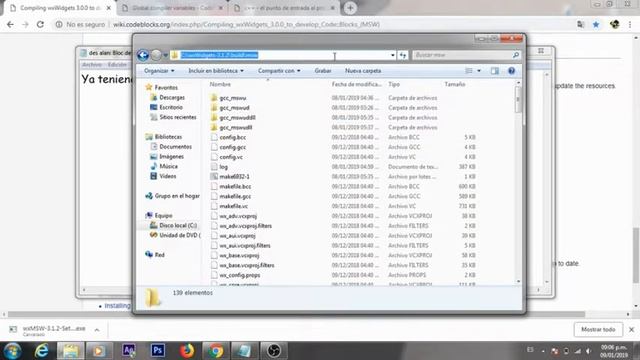The width and height of the screenshot is (640, 360).
Task: Open Descargas in the navigation pane
Action: tap(172, 98)
